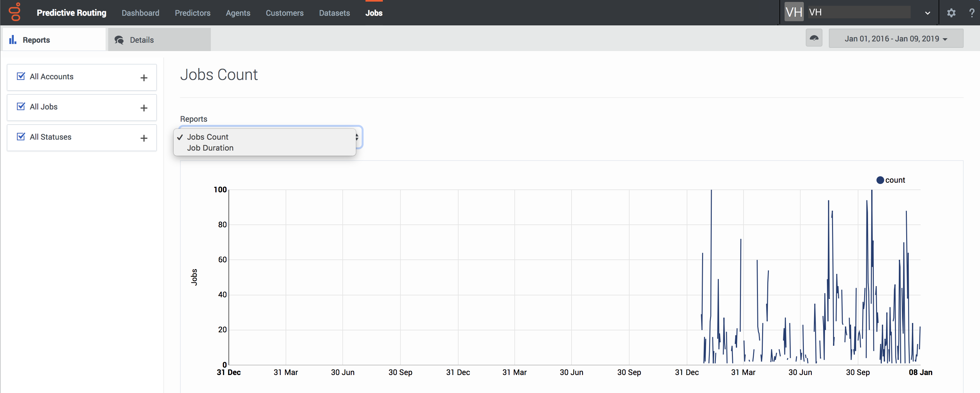Open the settings gear
980x393 pixels.
click(951, 13)
